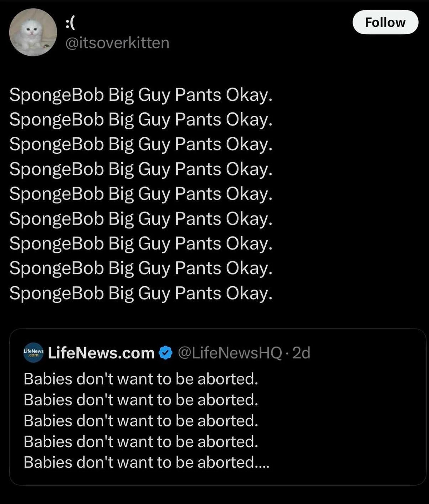Click the blue verified checkmark badge
Screen dimensions: 429x504
pyautogui.click(x=165, y=353)
